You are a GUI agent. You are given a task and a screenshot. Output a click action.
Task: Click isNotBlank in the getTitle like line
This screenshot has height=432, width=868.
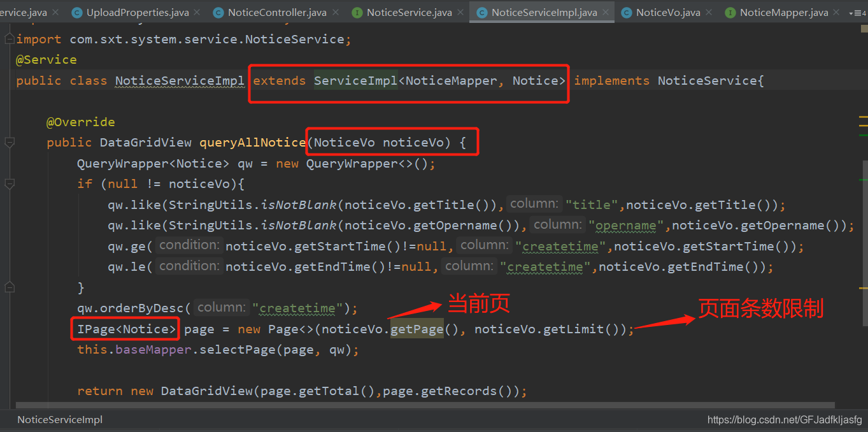299,205
